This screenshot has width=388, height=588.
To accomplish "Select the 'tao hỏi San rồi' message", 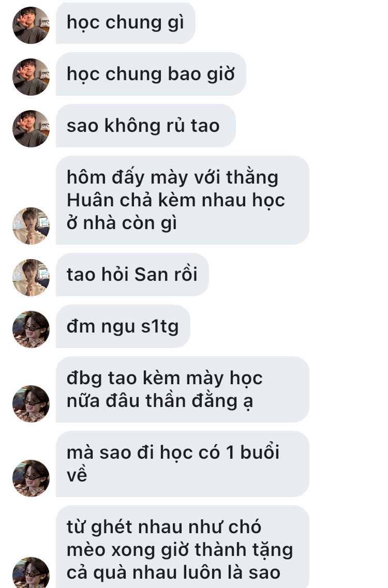I will pyautogui.click(x=132, y=275).
